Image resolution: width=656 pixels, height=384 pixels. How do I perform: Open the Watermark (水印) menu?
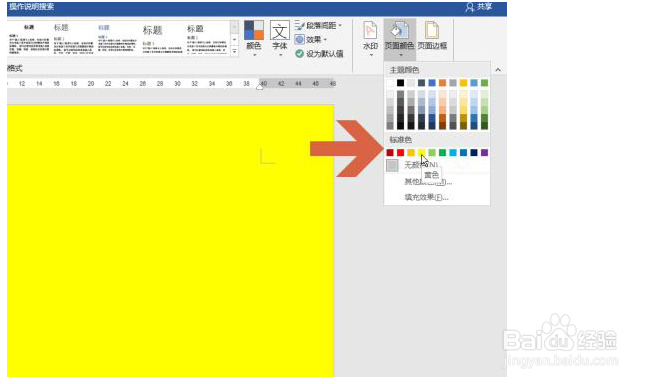[x=371, y=39]
